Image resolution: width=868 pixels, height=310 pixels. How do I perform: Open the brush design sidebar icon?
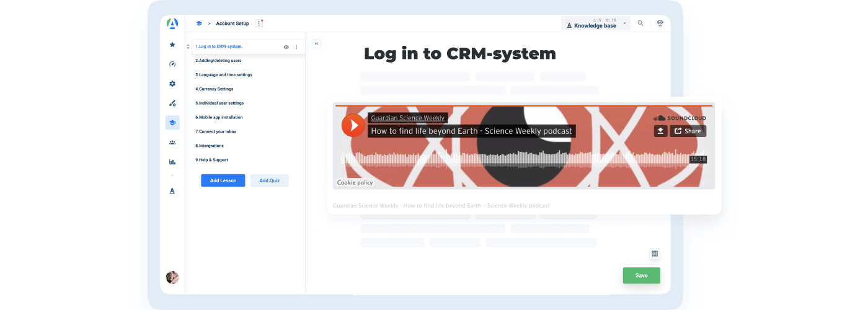click(x=172, y=103)
